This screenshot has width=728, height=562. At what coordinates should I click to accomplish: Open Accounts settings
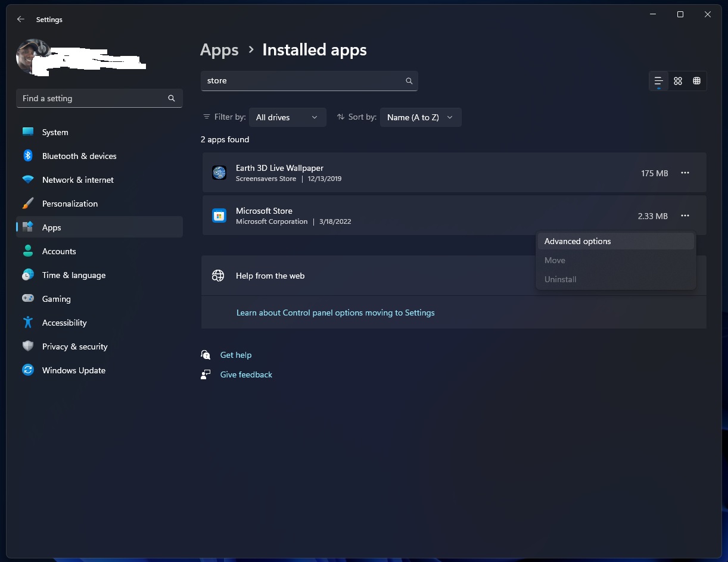99,251
